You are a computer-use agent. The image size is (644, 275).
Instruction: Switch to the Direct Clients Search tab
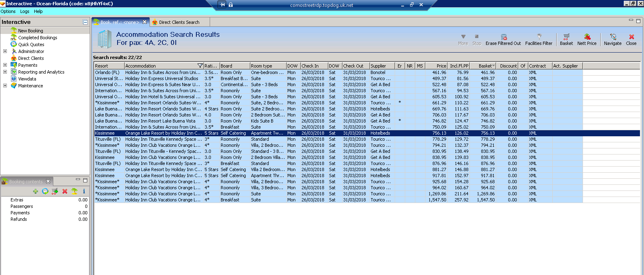179,22
